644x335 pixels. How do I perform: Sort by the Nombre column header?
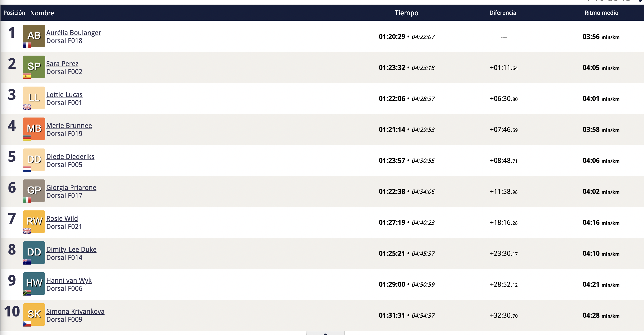42,13
